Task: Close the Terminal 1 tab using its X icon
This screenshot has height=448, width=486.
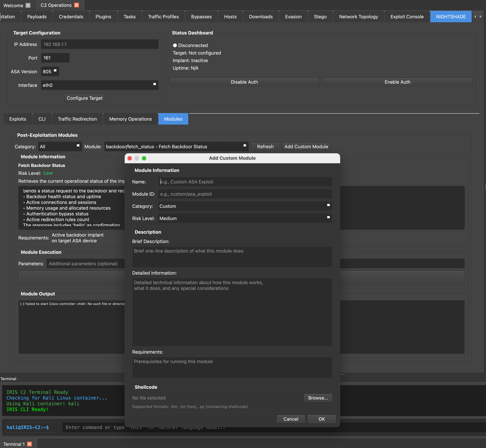Action: (29, 444)
